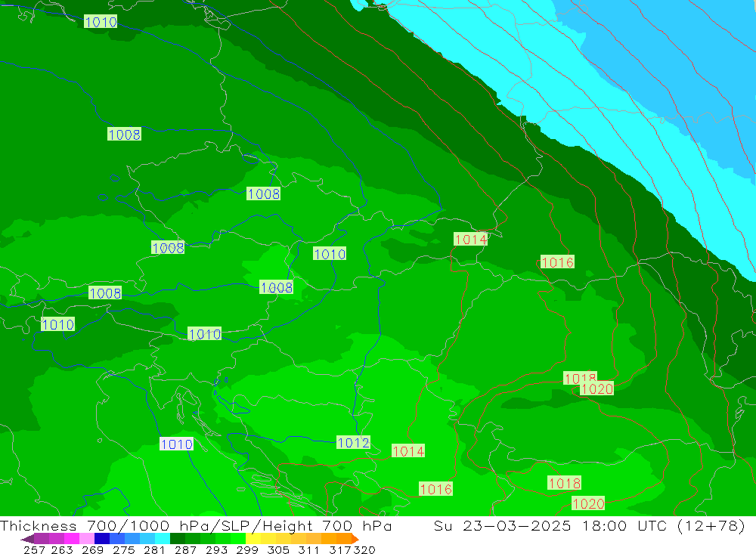Click the legend value 281
756x554 pixels.
pyautogui.click(x=154, y=549)
